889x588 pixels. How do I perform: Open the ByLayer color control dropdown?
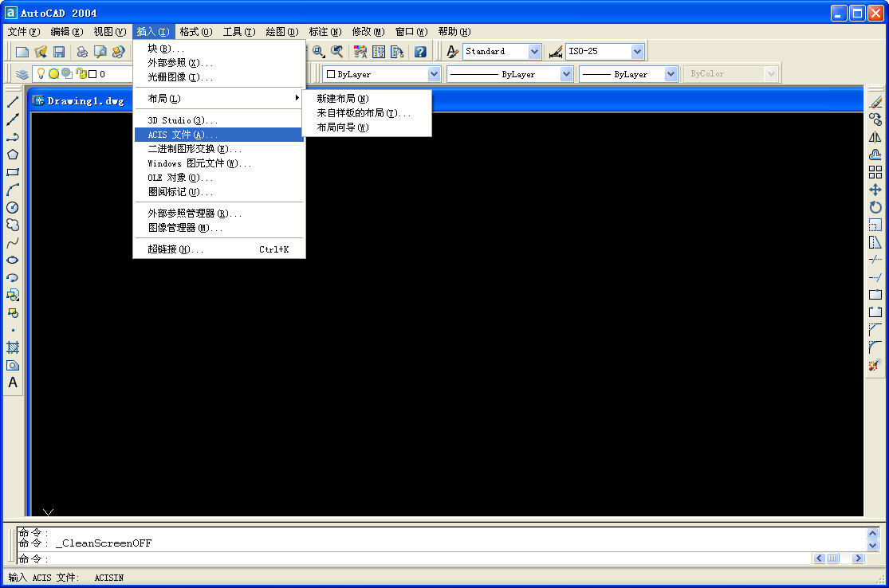coord(434,74)
